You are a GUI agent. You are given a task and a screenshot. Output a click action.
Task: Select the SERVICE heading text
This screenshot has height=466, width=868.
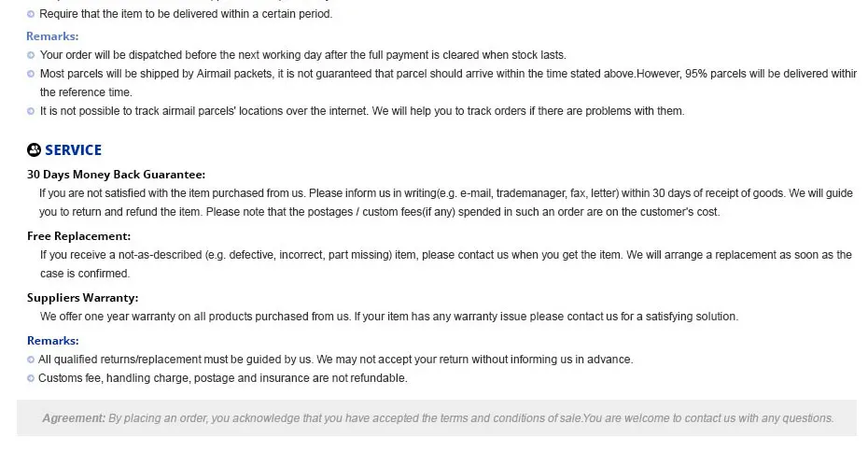click(74, 150)
